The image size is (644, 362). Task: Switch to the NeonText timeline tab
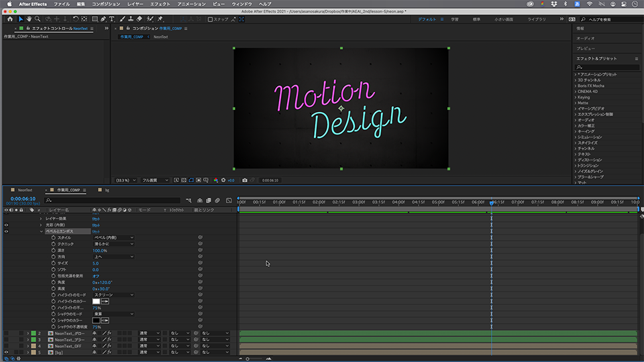coord(25,190)
